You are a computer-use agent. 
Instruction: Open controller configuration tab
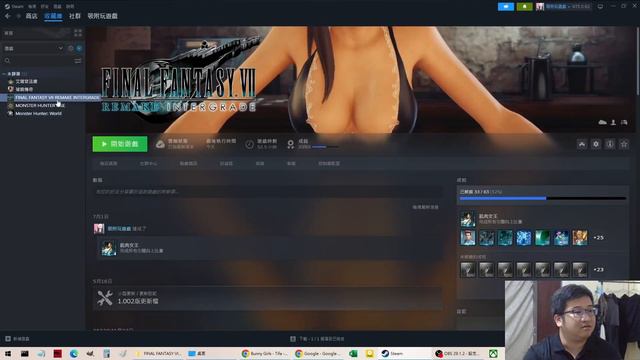tap(329, 163)
